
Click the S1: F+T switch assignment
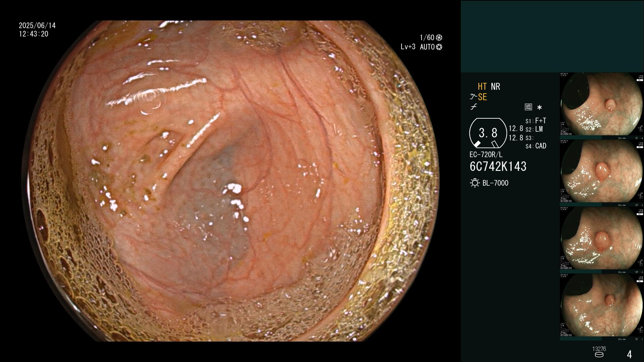[536, 121]
